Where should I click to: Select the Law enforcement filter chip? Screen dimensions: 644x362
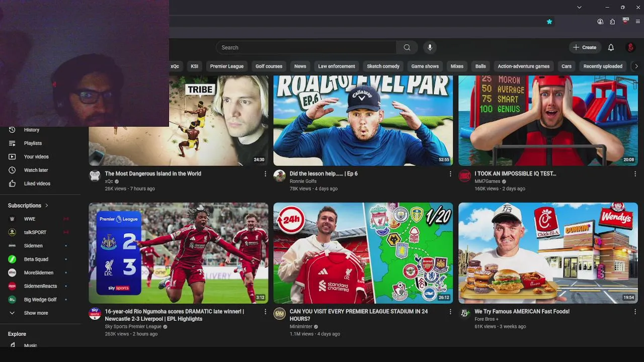click(x=337, y=66)
